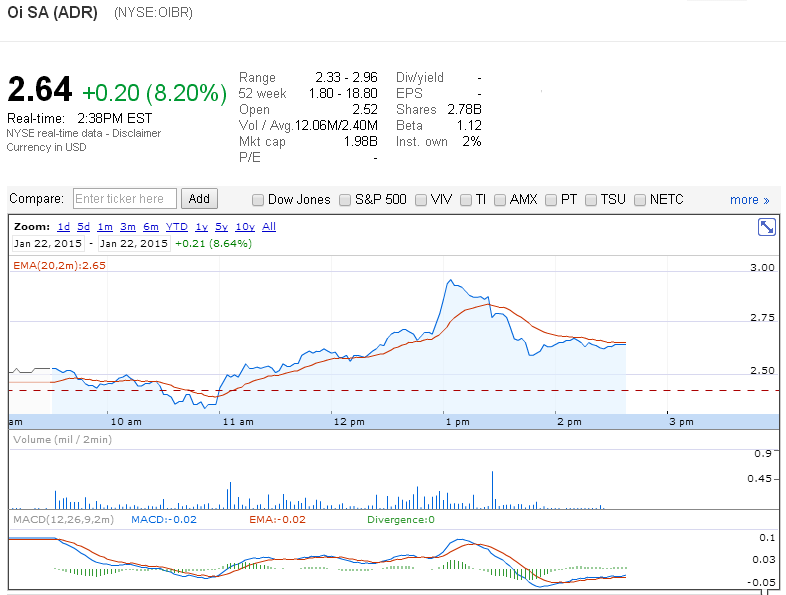Click the Open value 2.52
786x595 pixels.
coord(364,109)
